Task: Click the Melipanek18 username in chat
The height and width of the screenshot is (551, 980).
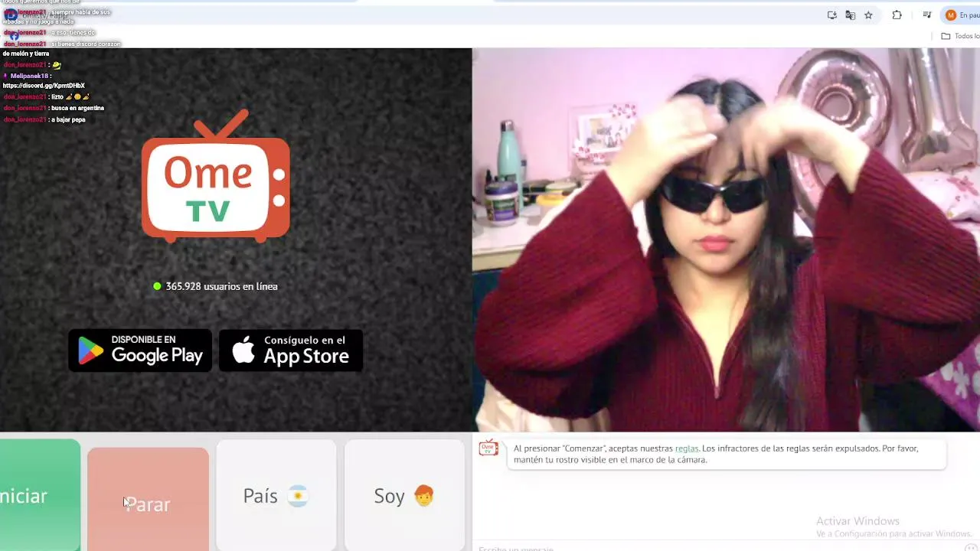Action: (x=29, y=76)
